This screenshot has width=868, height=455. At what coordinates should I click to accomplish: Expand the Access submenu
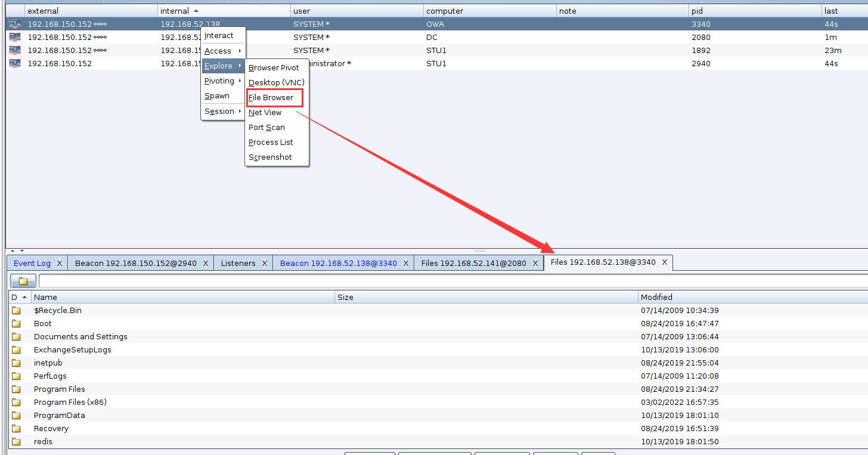[223, 51]
